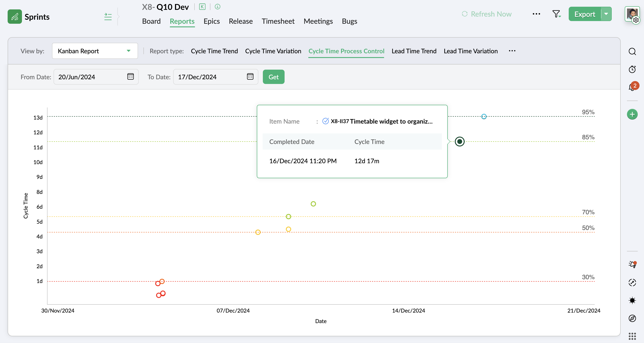Open the search icon in right sidebar
Image resolution: width=644 pixels, height=343 pixels.
click(632, 51)
